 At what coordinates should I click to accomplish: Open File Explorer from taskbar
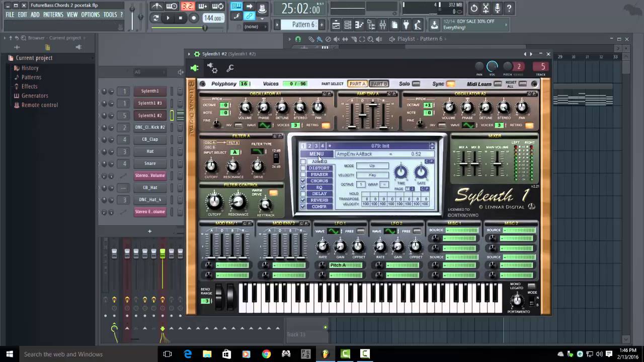(x=207, y=354)
